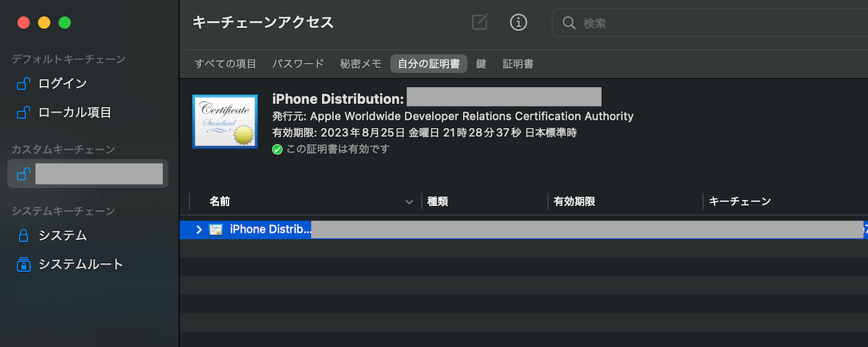This screenshot has width=868, height=347.
Task: Click the yellow minimize window button
Action: [44, 22]
